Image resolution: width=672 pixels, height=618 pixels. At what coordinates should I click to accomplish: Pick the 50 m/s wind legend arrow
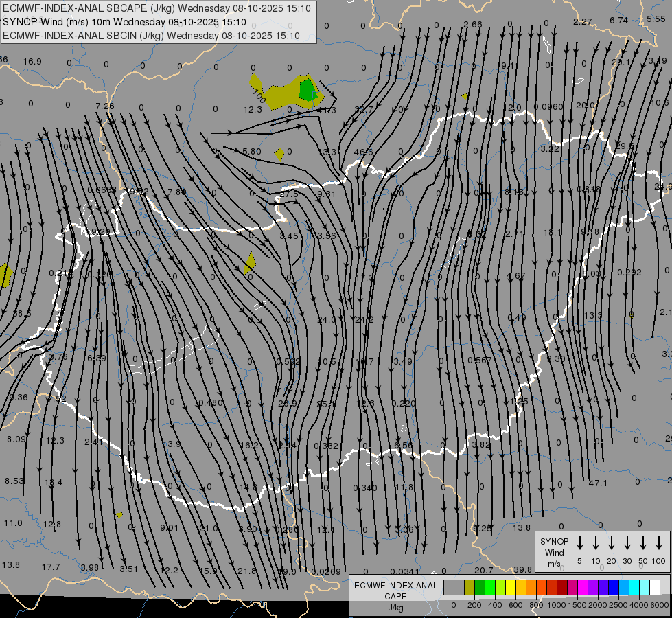click(642, 543)
